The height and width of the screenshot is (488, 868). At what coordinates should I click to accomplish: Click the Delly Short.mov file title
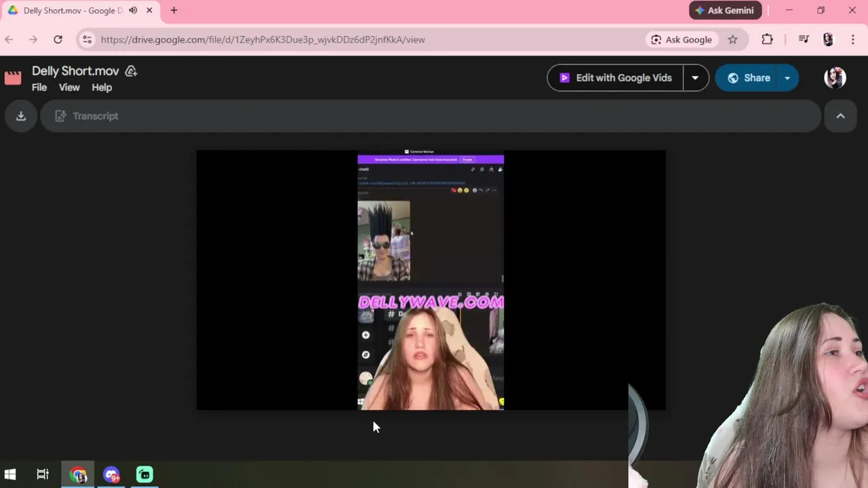coord(75,71)
